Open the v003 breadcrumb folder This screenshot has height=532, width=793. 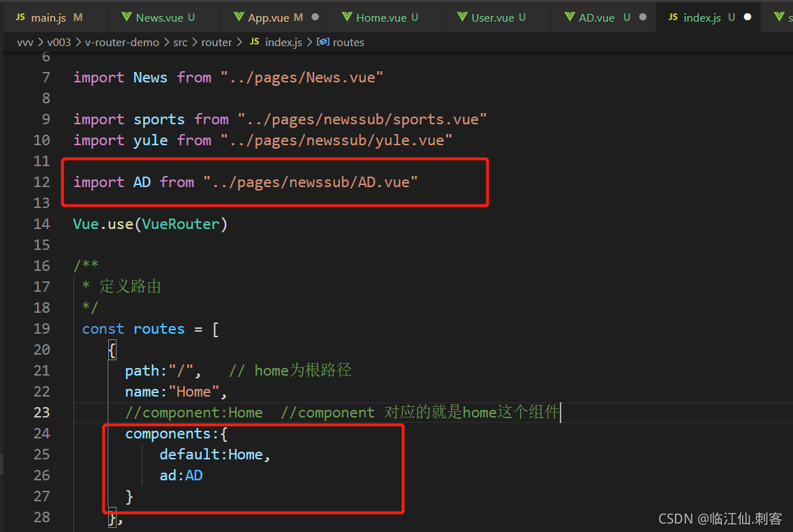[59, 43]
